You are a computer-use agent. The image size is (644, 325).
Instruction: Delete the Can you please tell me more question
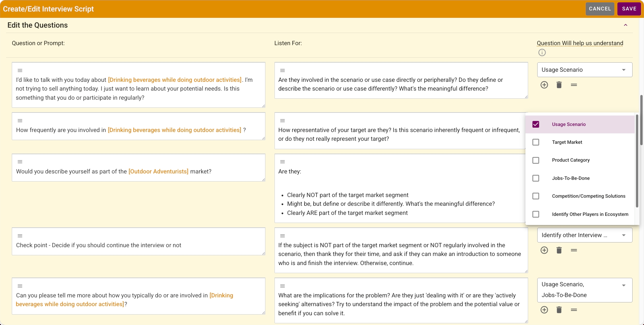pyautogui.click(x=559, y=310)
